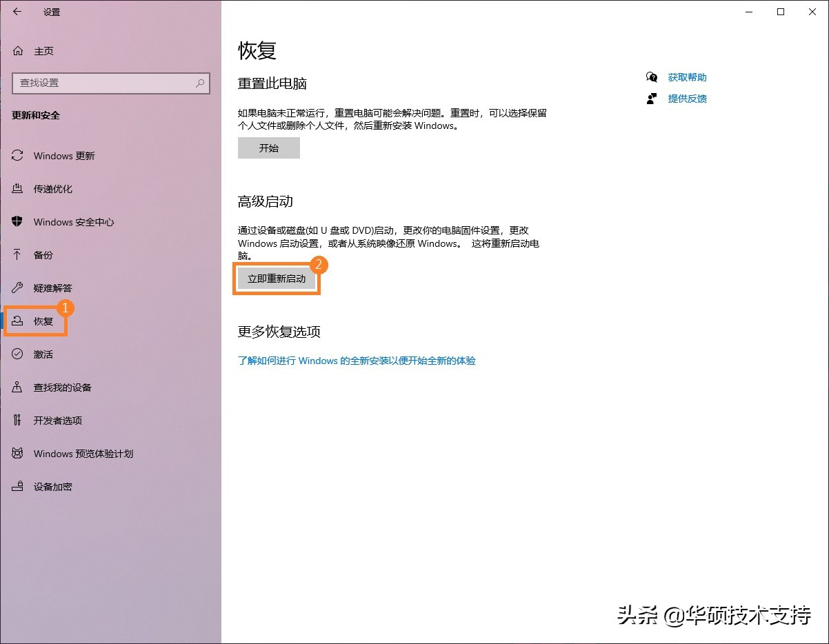Screen dimensions: 829x644
Task: Click the search magnifier in the settings search
Action: (200, 83)
